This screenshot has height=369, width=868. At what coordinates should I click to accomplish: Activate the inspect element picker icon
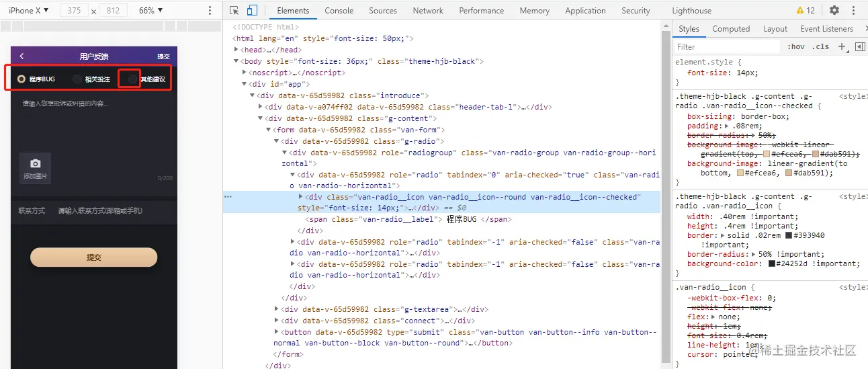234,10
